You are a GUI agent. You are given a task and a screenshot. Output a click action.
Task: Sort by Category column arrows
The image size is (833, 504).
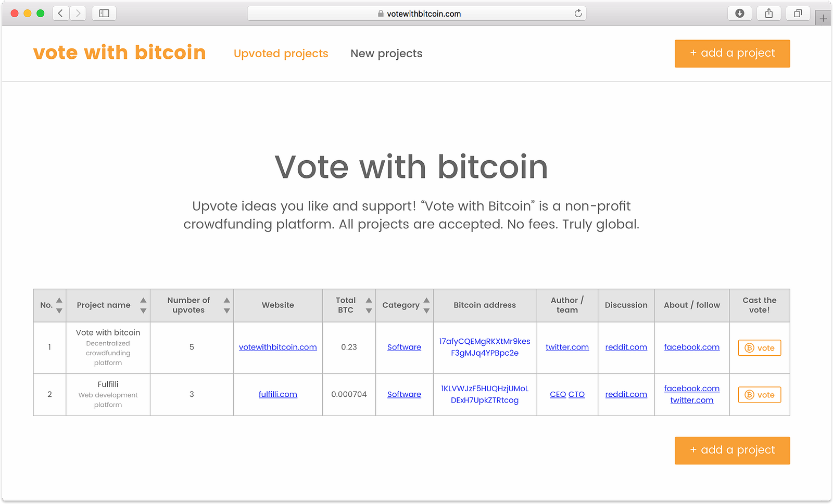click(x=426, y=305)
